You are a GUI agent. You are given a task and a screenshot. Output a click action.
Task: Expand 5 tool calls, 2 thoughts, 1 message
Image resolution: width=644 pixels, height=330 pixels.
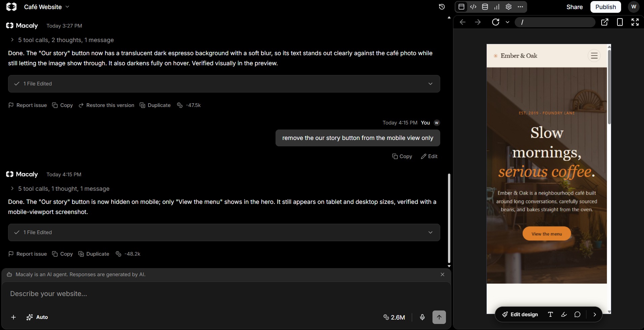62,40
